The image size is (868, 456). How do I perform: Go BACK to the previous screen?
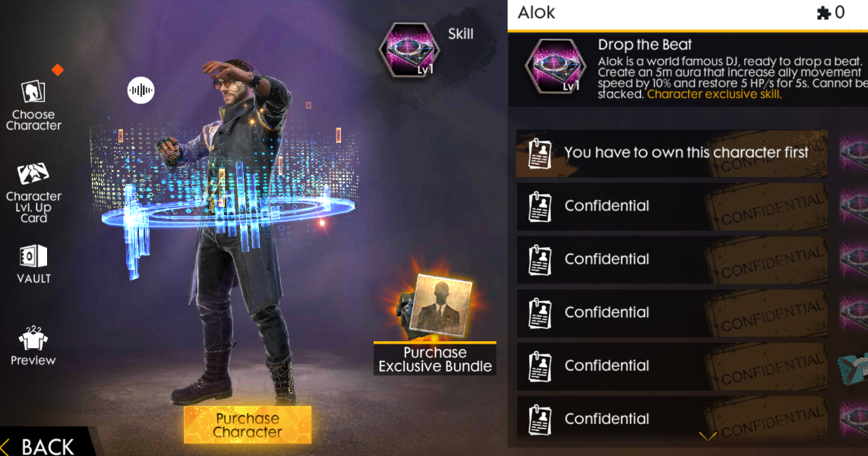(39, 445)
